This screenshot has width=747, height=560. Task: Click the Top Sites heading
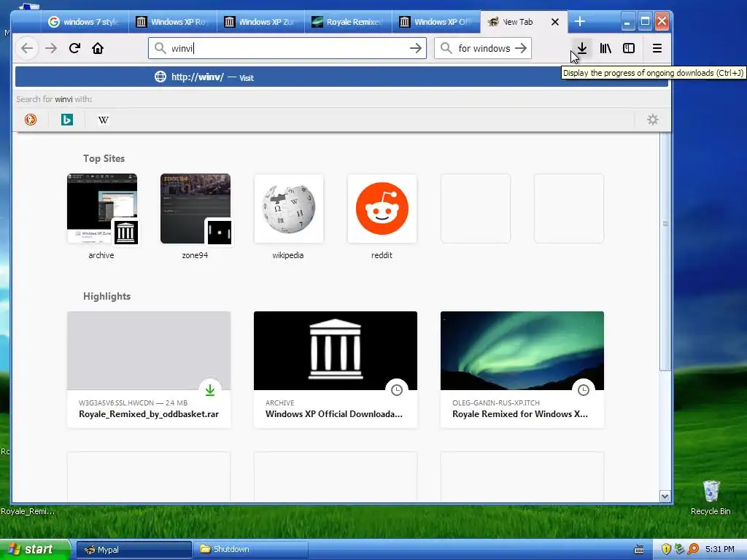click(x=104, y=158)
